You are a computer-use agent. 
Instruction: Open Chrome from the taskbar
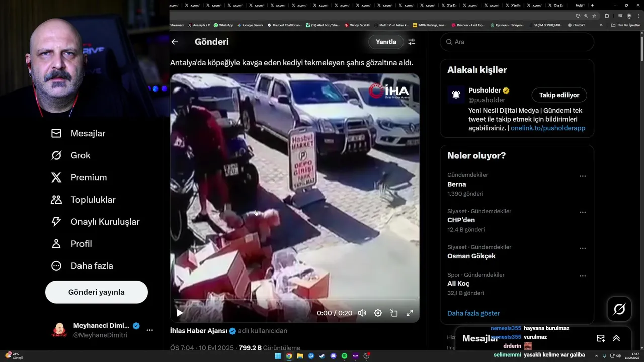(x=289, y=356)
